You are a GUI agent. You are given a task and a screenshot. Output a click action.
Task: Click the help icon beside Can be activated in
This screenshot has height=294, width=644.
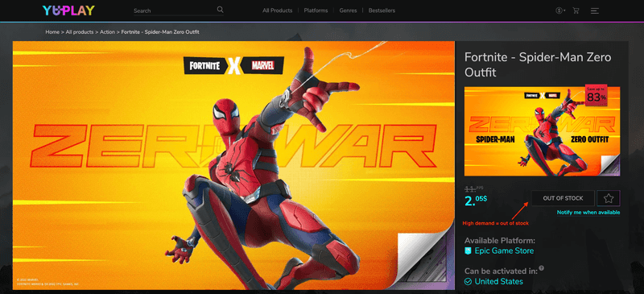pyautogui.click(x=541, y=268)
